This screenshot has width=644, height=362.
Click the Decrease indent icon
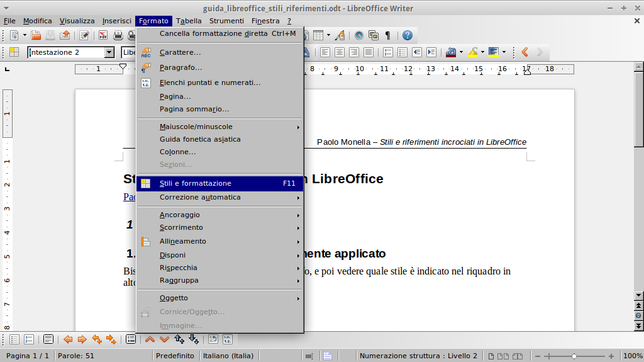417,52
